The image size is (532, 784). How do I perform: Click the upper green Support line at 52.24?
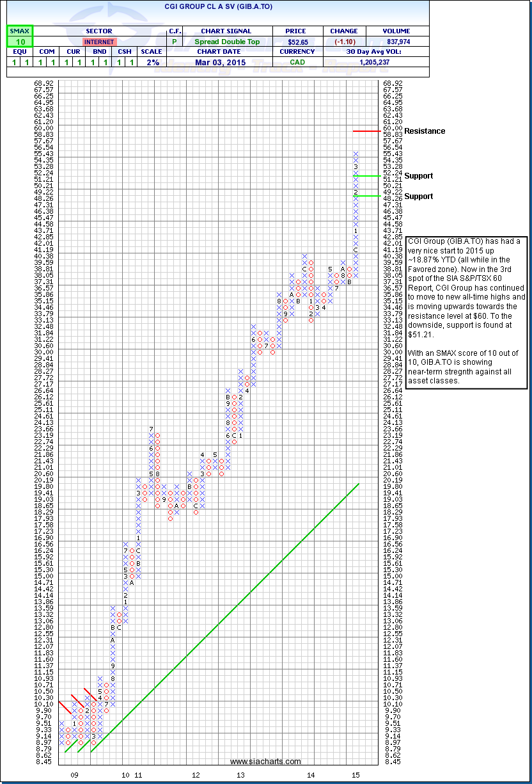368,175
